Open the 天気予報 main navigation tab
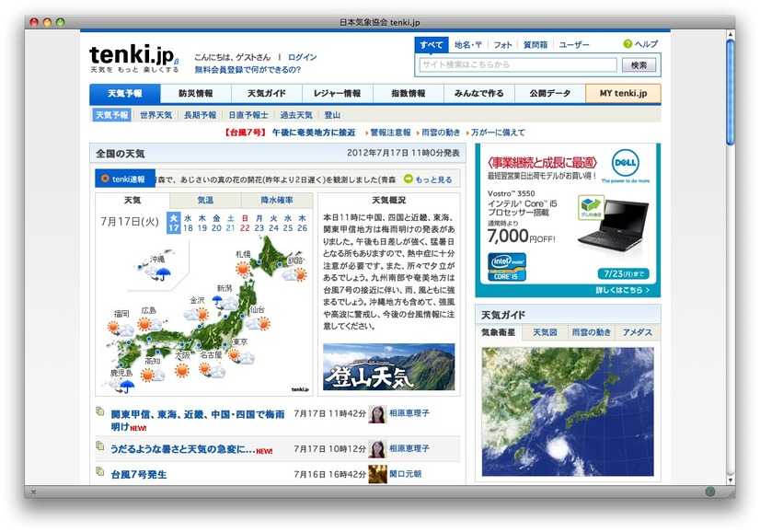 pyautogui.click(x=125, y=94)
